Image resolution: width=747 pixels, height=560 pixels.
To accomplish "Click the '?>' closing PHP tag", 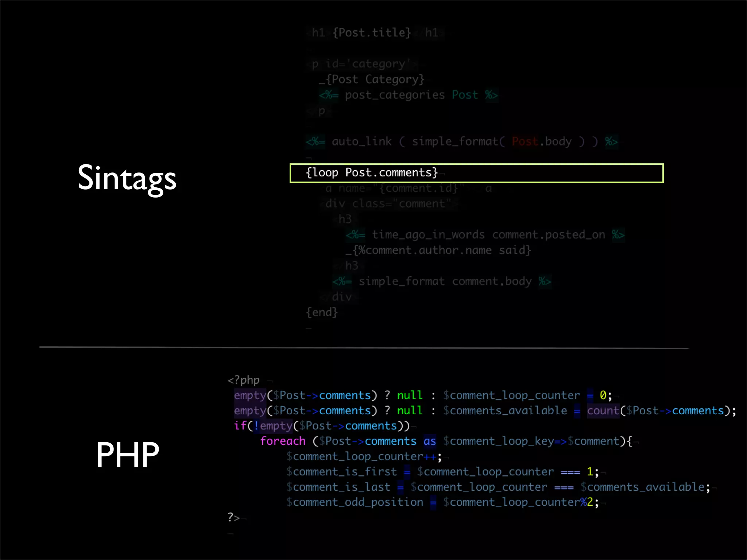I will [234, 517].
